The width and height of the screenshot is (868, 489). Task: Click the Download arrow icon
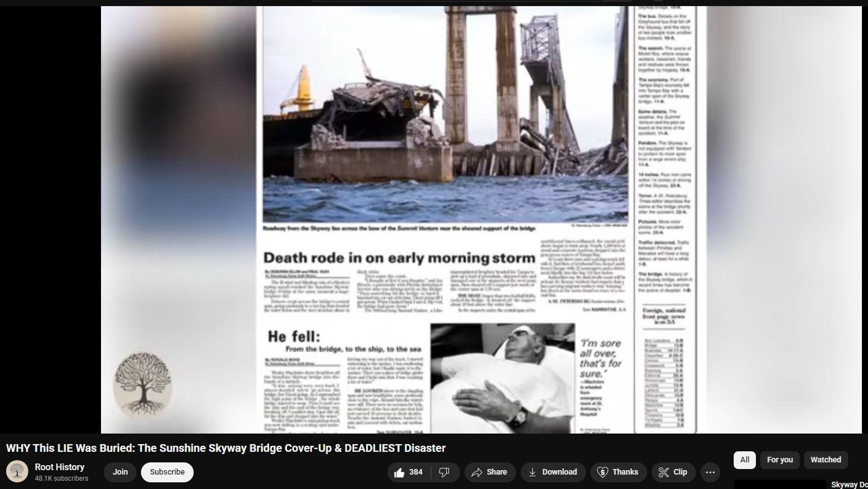coord(532,472)
